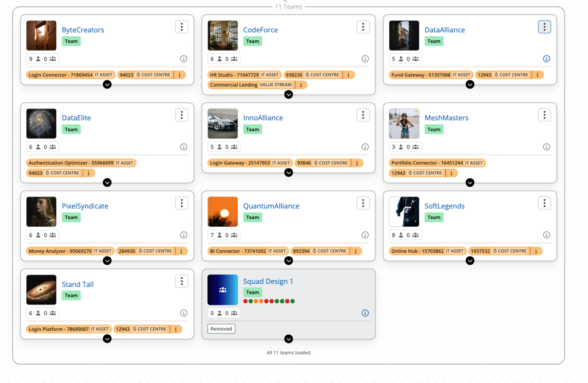
Task: Click info icon beside Commercial Lending value stream
Action: tap(301, 85)
